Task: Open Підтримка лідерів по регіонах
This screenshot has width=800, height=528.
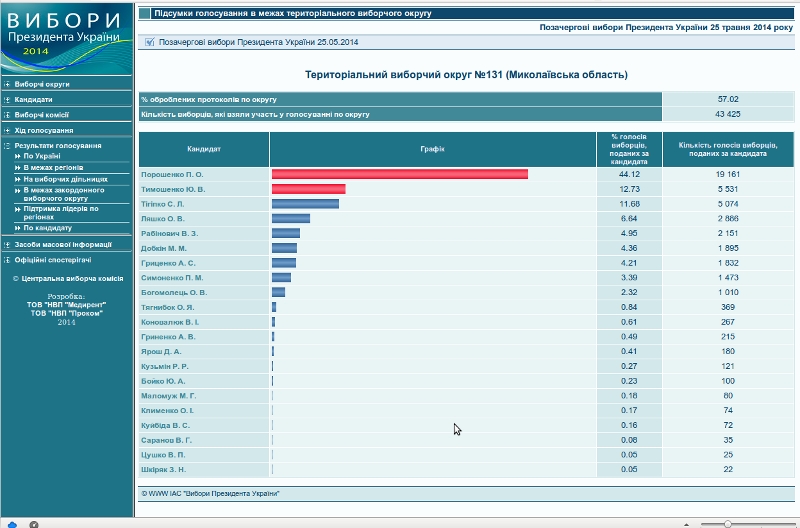Action: coord(61,213)
